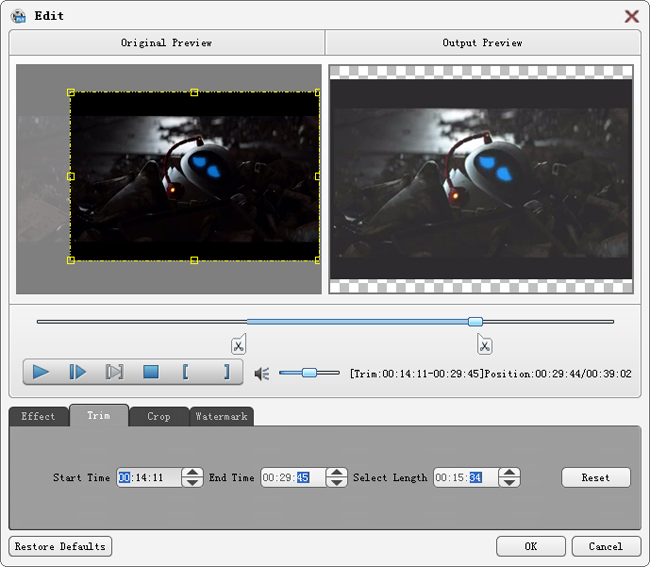650x567 pixels.
Task: Click bottom-left crop handle in original preview
Action: (71, 260)
